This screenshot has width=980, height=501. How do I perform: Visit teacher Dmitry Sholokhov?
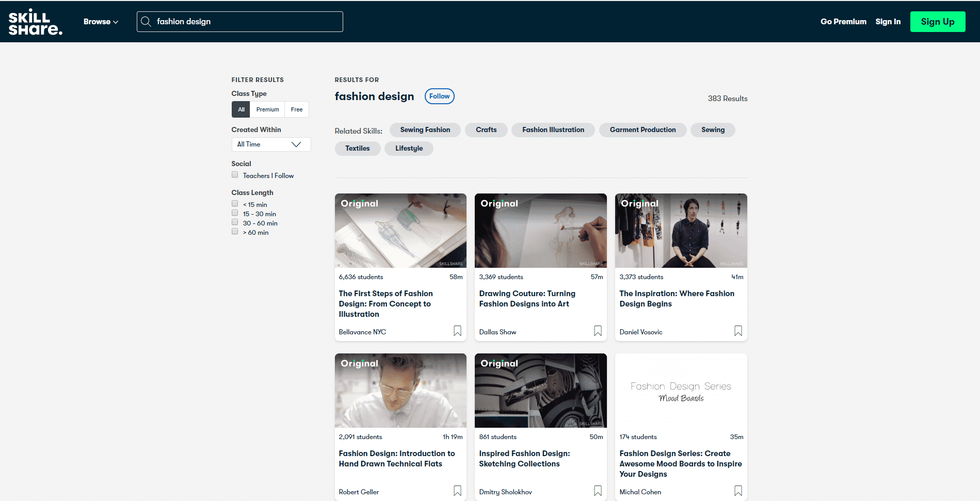click(x=505, y=492)
